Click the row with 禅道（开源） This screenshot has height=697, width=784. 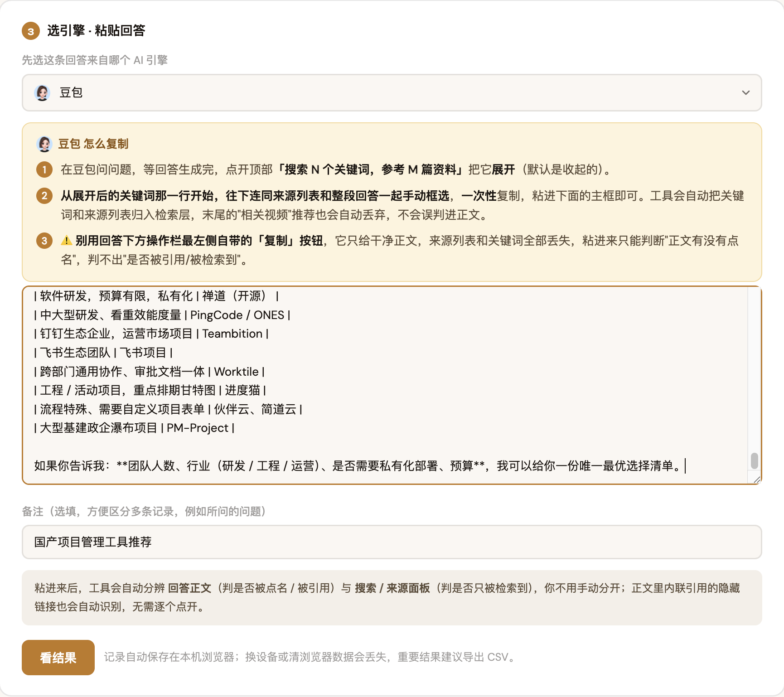(x=156, y=296)
